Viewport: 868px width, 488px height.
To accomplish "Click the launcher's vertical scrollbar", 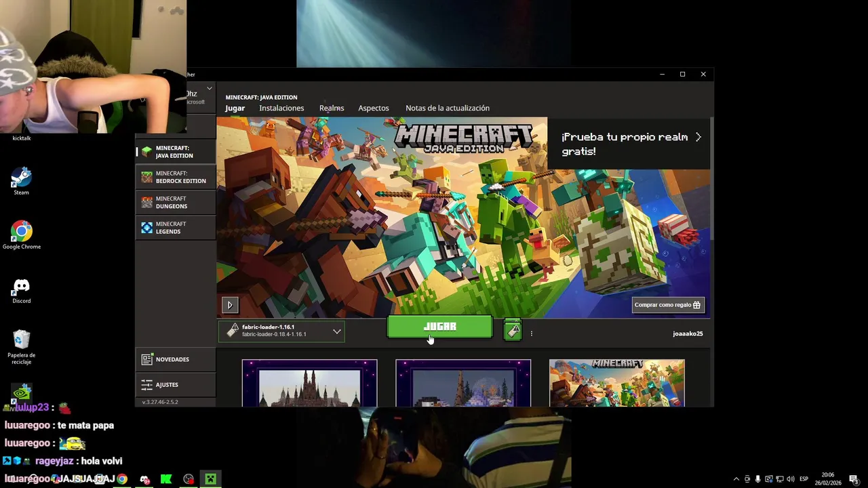I will [x=711, y=178].
